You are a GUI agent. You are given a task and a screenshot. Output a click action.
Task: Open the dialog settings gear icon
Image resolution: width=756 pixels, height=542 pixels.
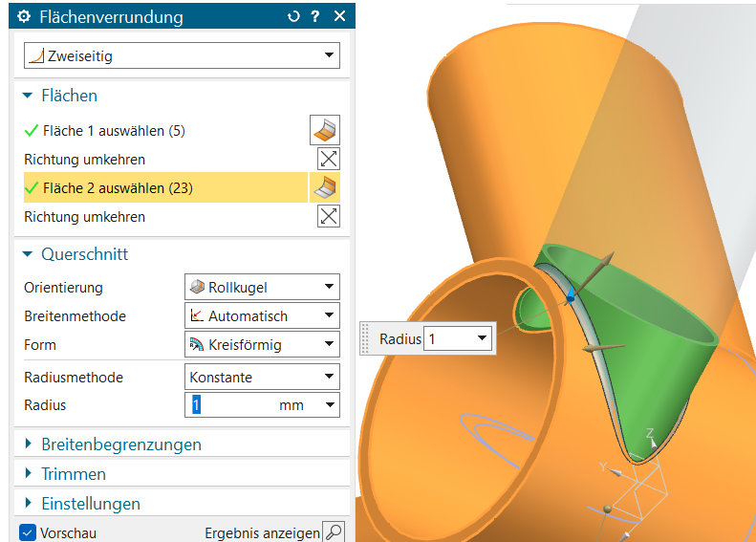pos(24,16)
